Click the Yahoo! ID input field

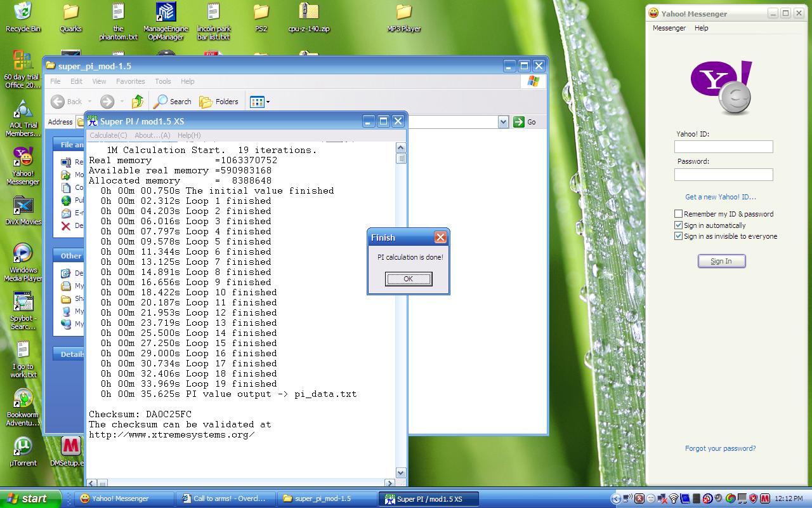pos(723,147)
